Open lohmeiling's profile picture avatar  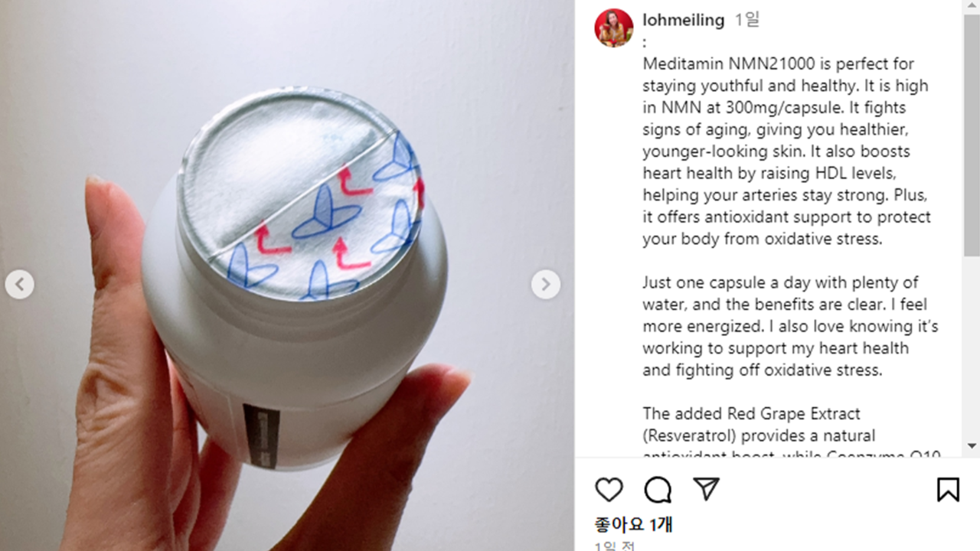tap(613, 28)
